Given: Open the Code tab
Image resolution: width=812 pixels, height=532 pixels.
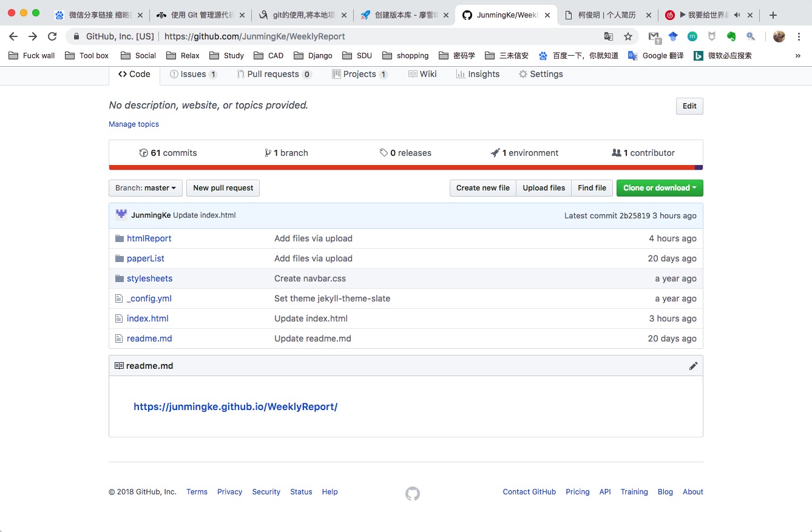Looking at the screenshot, I should point(134,74).
